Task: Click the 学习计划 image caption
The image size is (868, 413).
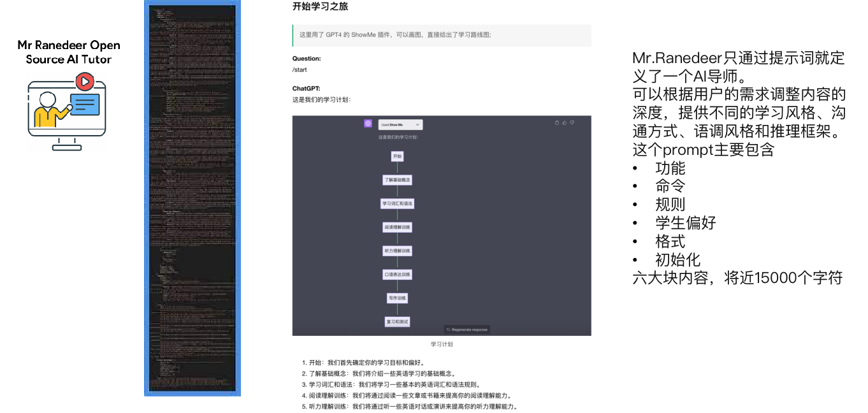Action: [442, 344]
